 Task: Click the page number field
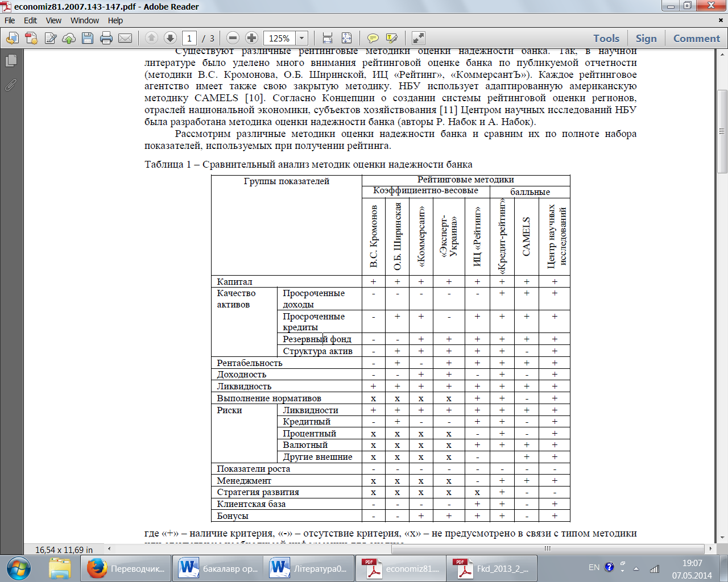pyautogui.click(x=189, y=38)
